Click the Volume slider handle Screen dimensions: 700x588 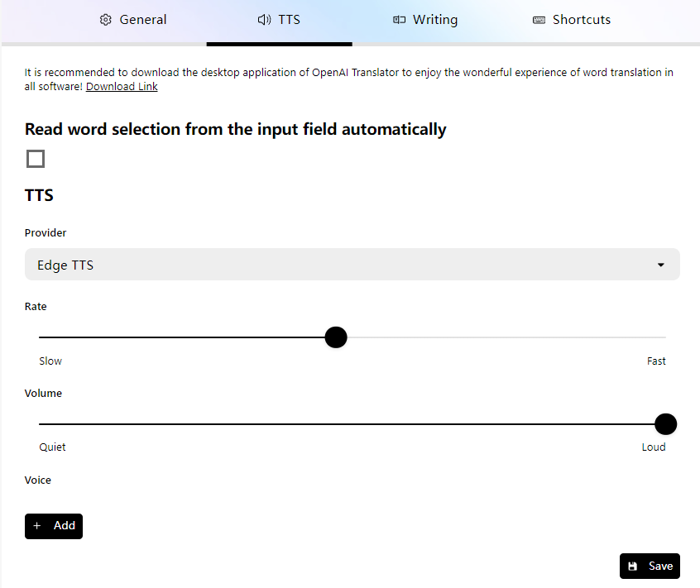(665, 424)
